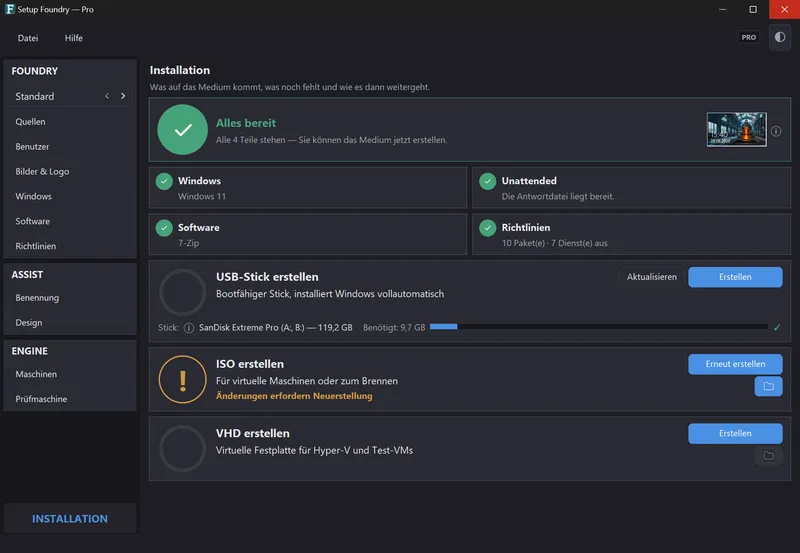Click the stick info icon near SanDisk
Screen dimensions: 800x553
coord(189,328)
